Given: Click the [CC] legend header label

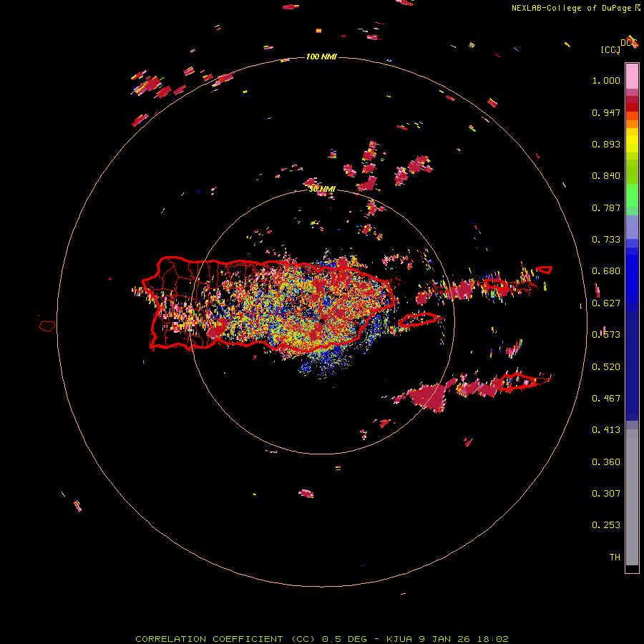Looking at the screenshot, I should pyautogui.click(x=610, y=49).
